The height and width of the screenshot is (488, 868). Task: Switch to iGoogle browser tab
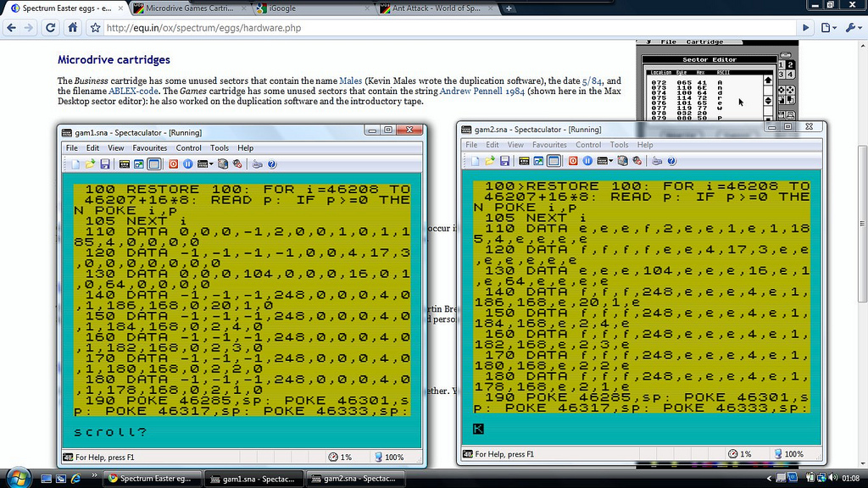(312, 8)
